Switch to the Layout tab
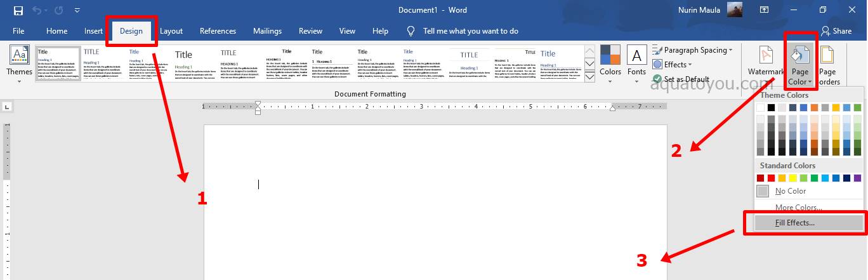 coord(171,30)
